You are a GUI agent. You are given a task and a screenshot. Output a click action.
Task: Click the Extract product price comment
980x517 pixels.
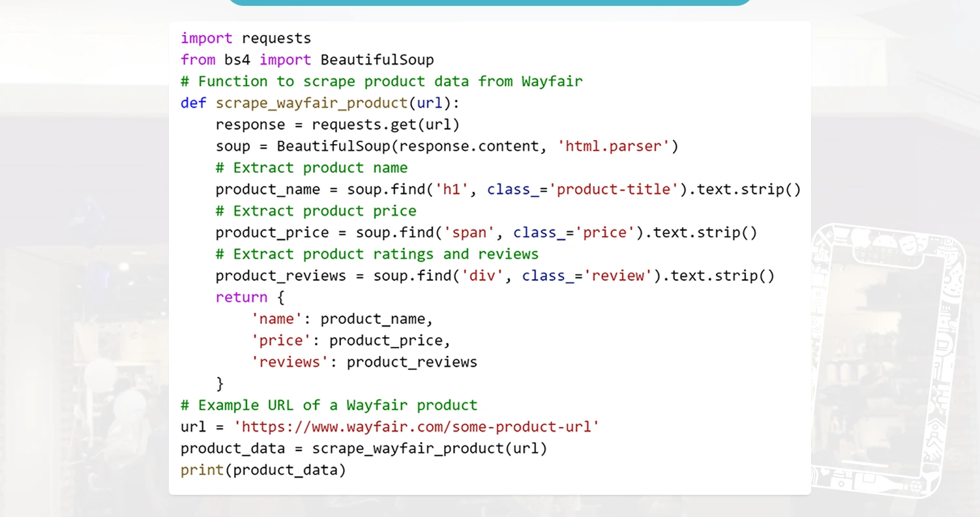click(x=315, y=211)
